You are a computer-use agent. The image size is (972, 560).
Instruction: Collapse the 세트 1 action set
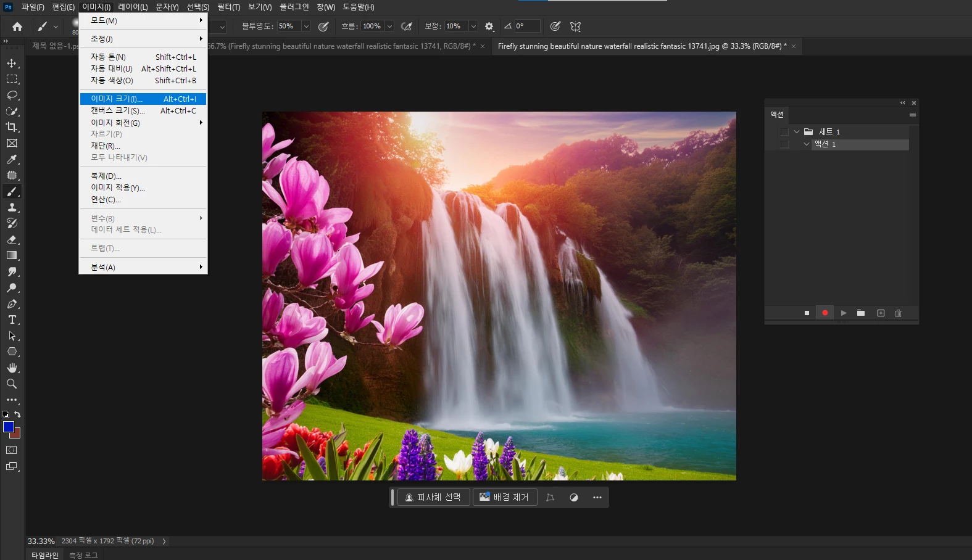click(797, 132)
